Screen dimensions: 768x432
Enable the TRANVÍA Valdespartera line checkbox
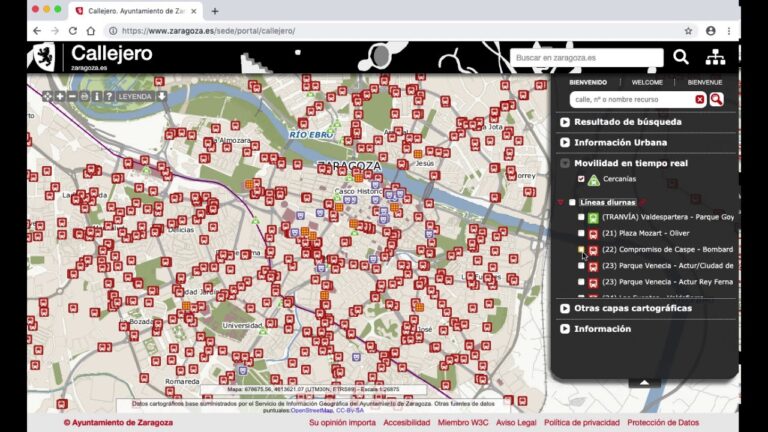pos(581,216)
